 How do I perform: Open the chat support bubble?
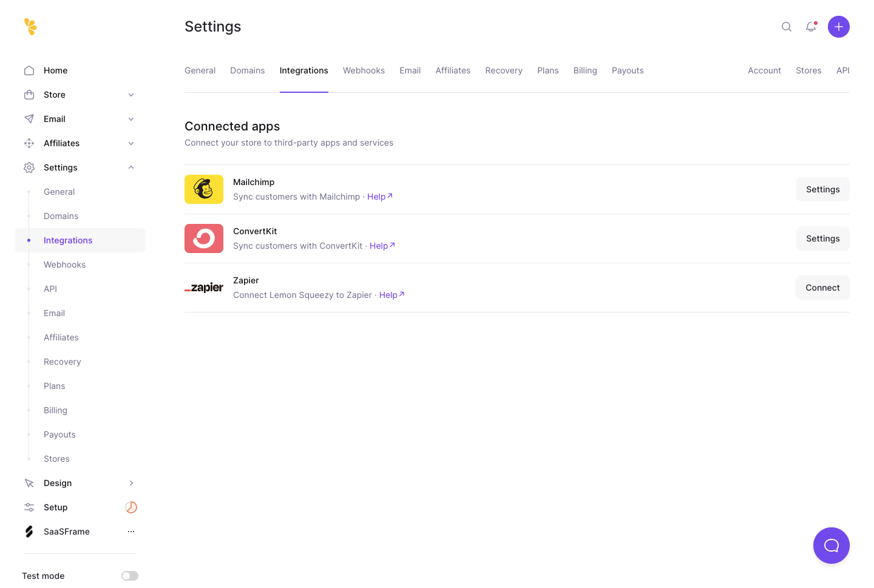[x=832, y=546]
